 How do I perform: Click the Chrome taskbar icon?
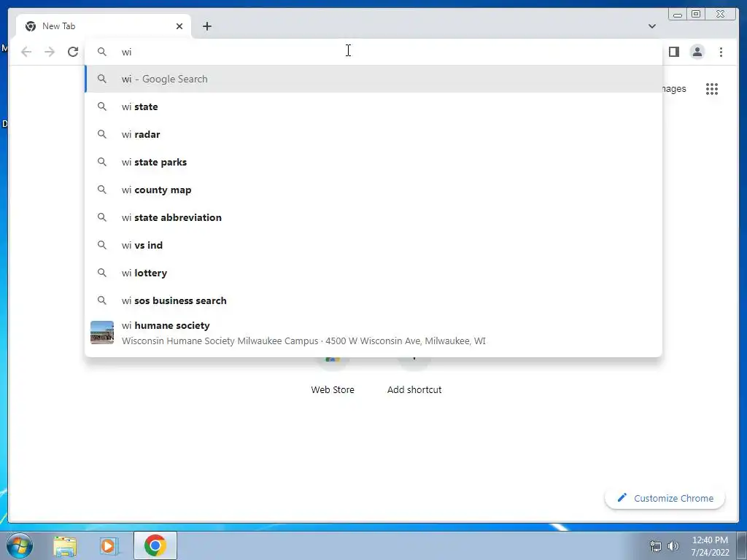tap(155, 545)
